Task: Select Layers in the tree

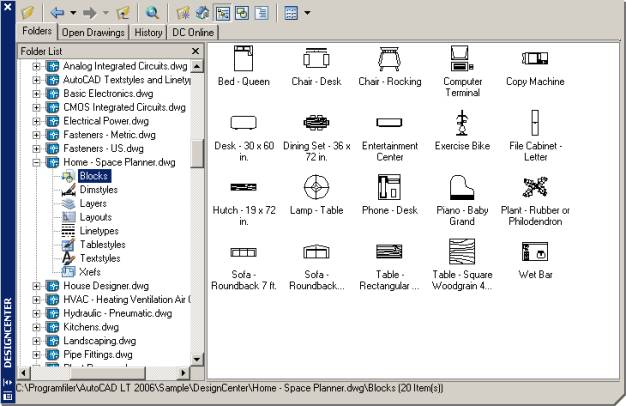Action: click(x=93, y=203)
